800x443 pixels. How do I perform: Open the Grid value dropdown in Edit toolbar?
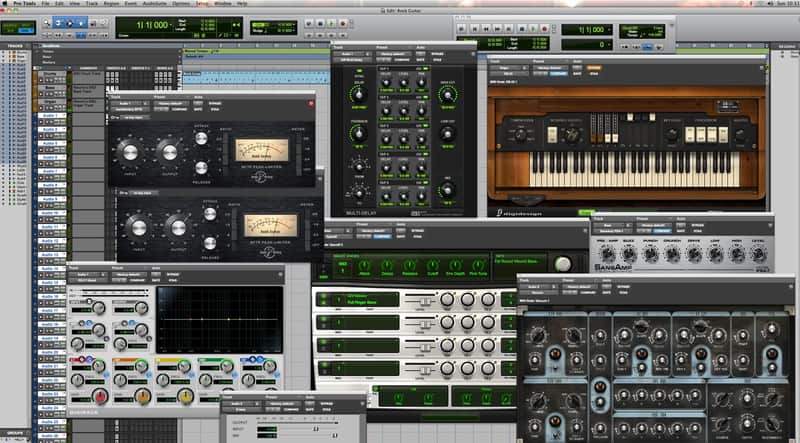tap(293, 24)
